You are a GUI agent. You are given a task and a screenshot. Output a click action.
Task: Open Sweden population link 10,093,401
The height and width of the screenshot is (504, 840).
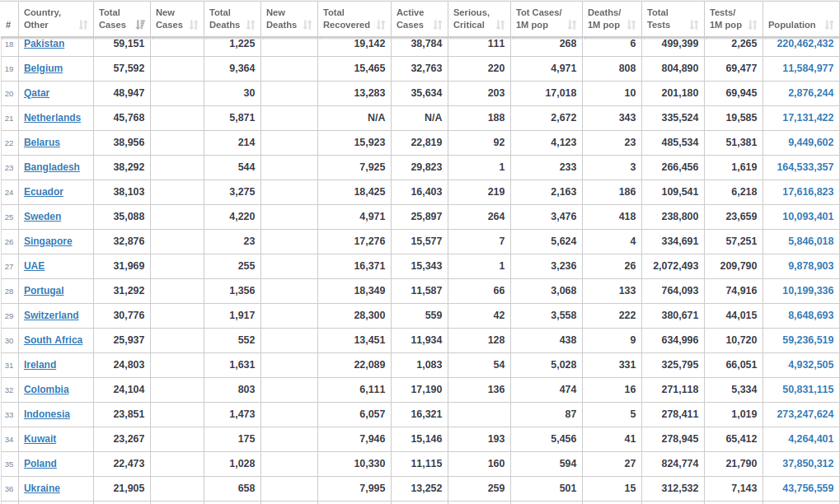tap(808, 216)
